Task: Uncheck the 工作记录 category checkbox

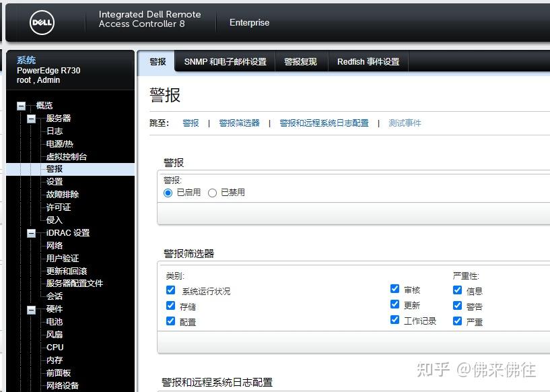Action: tap(394, 319)
